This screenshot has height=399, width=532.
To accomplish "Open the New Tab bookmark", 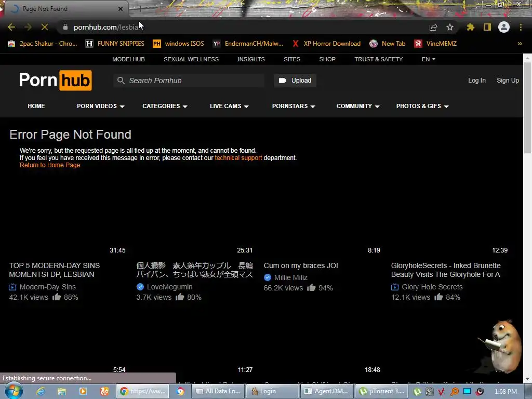I will [388, 44].
